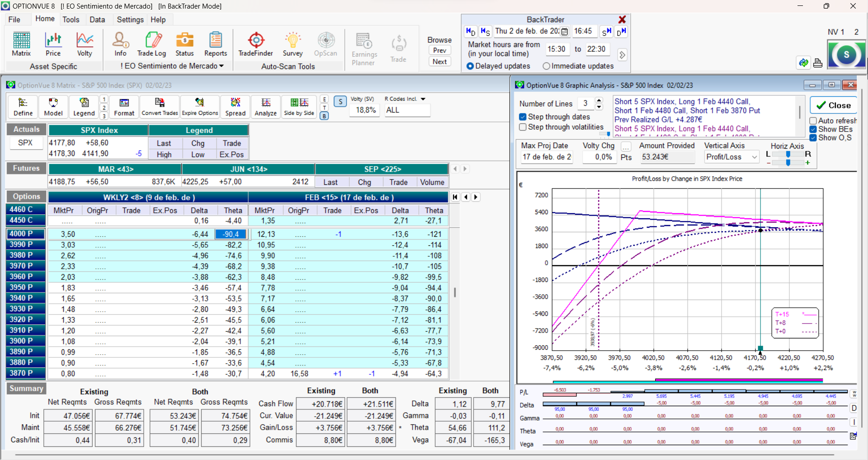
Task: Close the BackTrader panel with red X
Action: click(622, 19)
